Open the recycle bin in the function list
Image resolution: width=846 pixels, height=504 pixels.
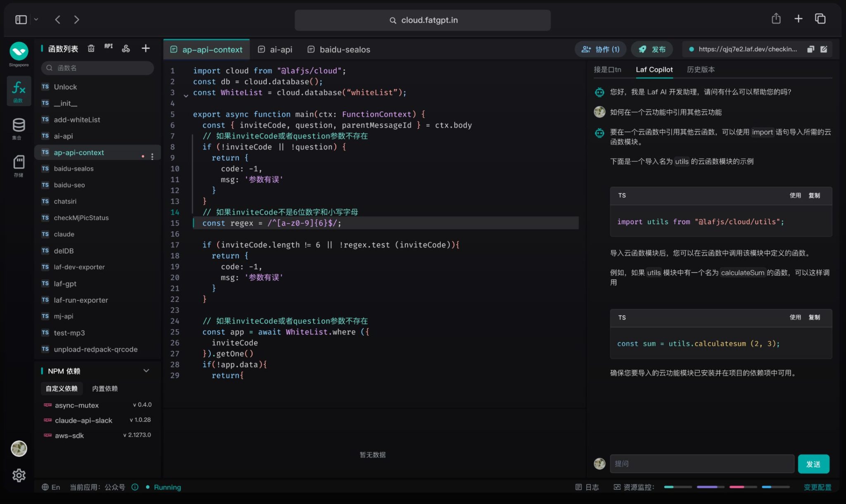(91, 48)
